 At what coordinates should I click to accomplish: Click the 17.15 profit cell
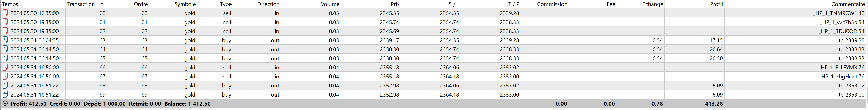pos(716,40)
